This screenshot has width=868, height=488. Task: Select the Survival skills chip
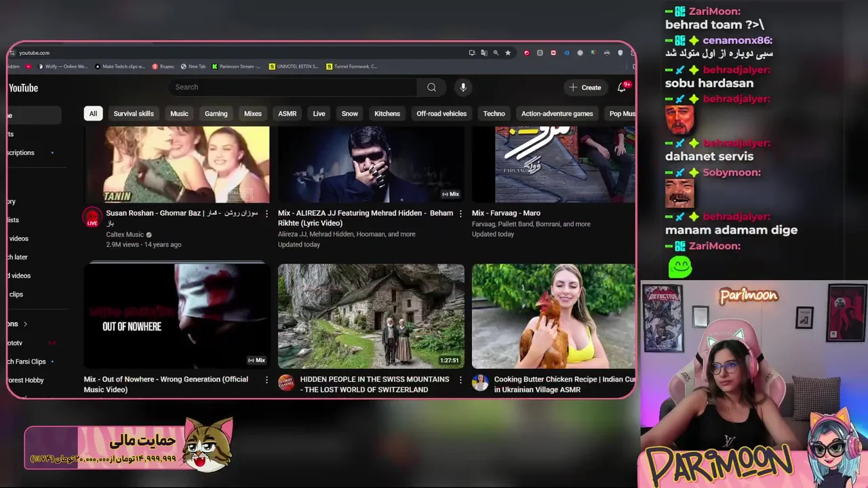pos(134,114)
